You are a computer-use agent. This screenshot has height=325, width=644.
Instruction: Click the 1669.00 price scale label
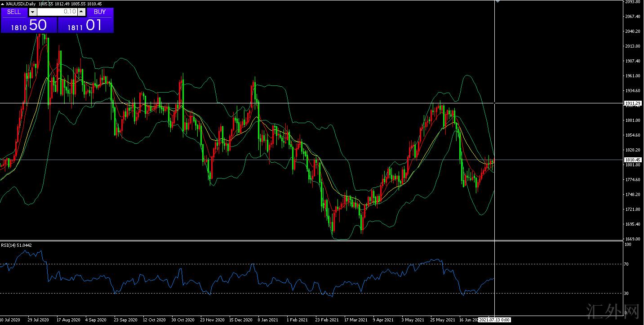[632, 239]
